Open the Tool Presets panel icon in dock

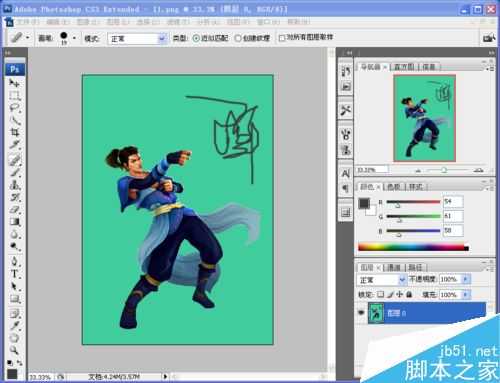[346, 110]
